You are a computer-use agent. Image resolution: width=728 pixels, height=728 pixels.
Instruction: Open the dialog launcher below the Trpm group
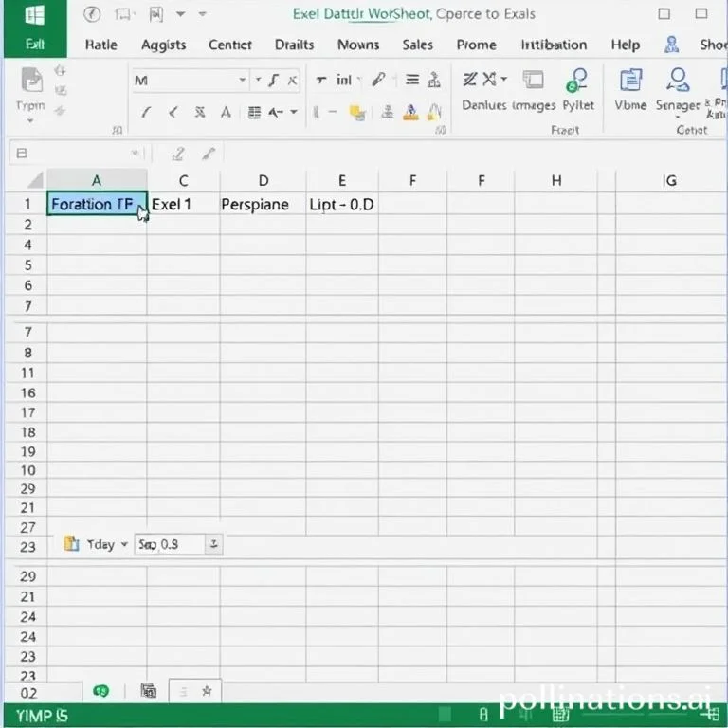coord(118,131)
